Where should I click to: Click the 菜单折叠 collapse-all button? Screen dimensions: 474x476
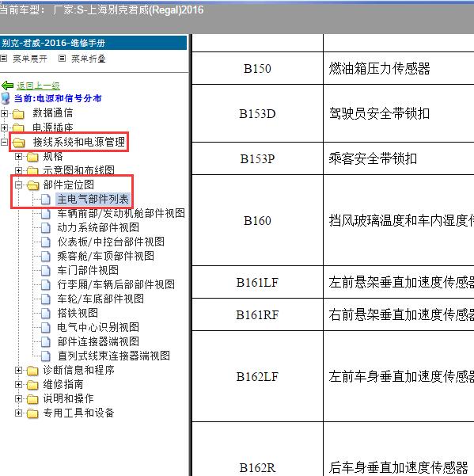tap(89, 59)
